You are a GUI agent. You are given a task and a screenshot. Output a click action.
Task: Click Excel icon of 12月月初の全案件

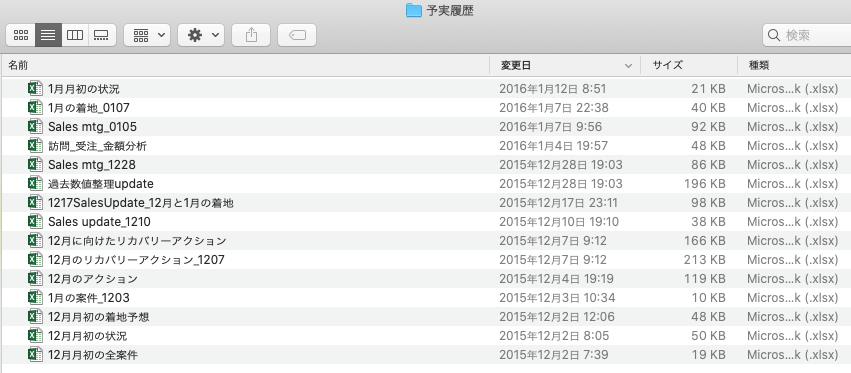point(35,355)
